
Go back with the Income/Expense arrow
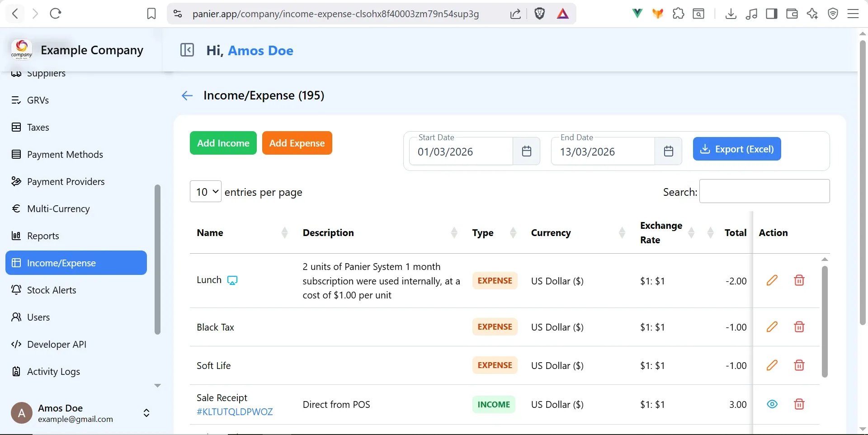click(x=187, y=95)
